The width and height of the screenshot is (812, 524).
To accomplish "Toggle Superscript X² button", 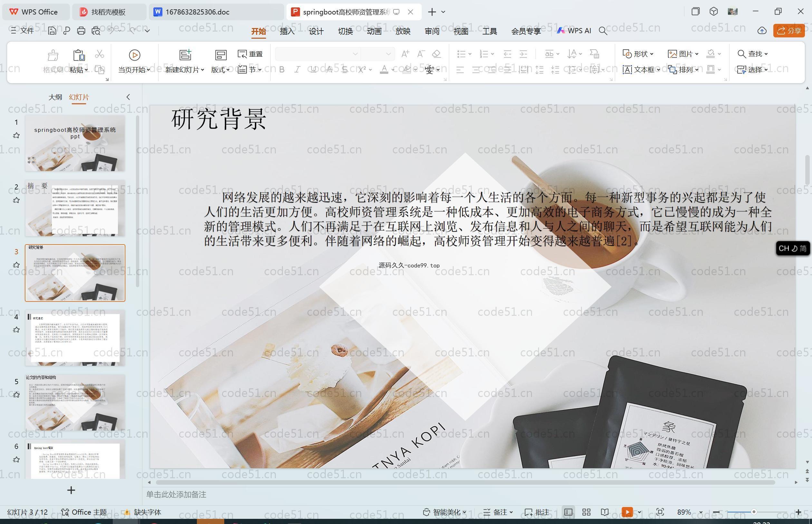I will pos(362,70).
